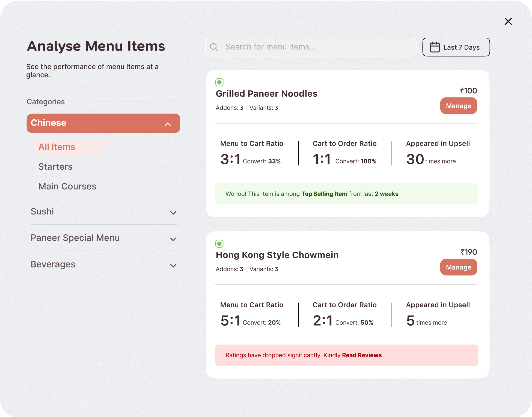
Task: Expand the Sushi category
Action: tap(173, 213)
